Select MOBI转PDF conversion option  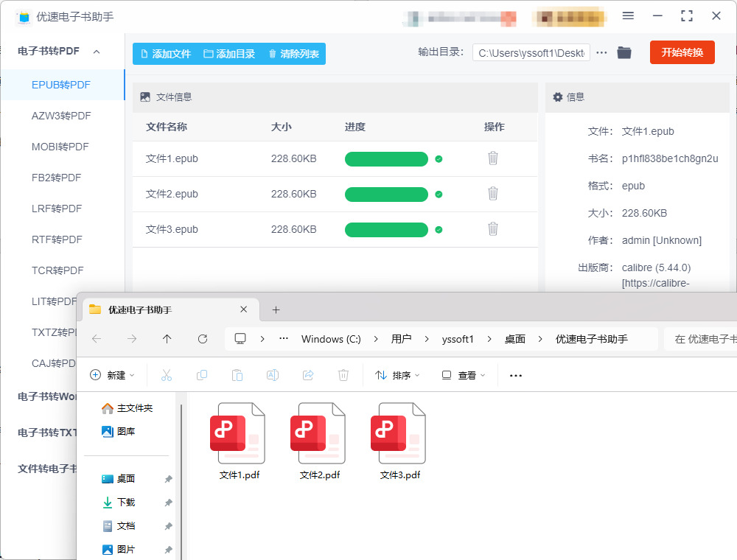click(x=62, y=147)
